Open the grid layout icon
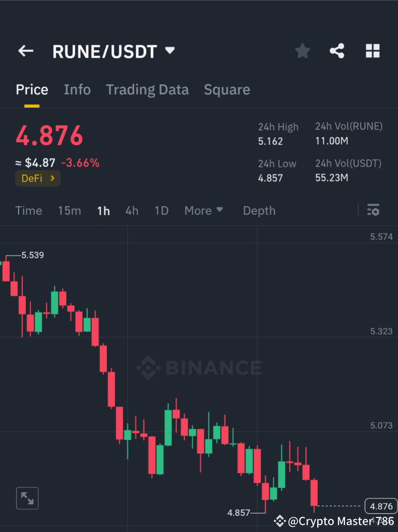 (x=373, y=51)
